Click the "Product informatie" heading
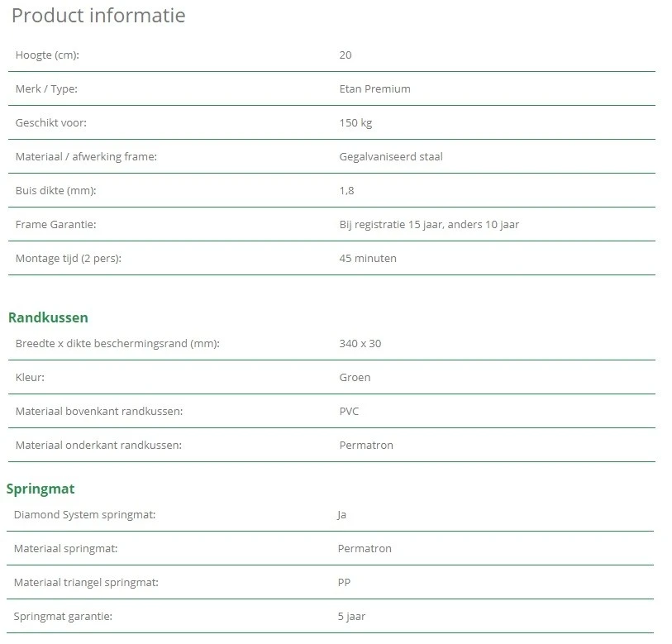This screenshot has height=644, width=672. coord(98,16)
